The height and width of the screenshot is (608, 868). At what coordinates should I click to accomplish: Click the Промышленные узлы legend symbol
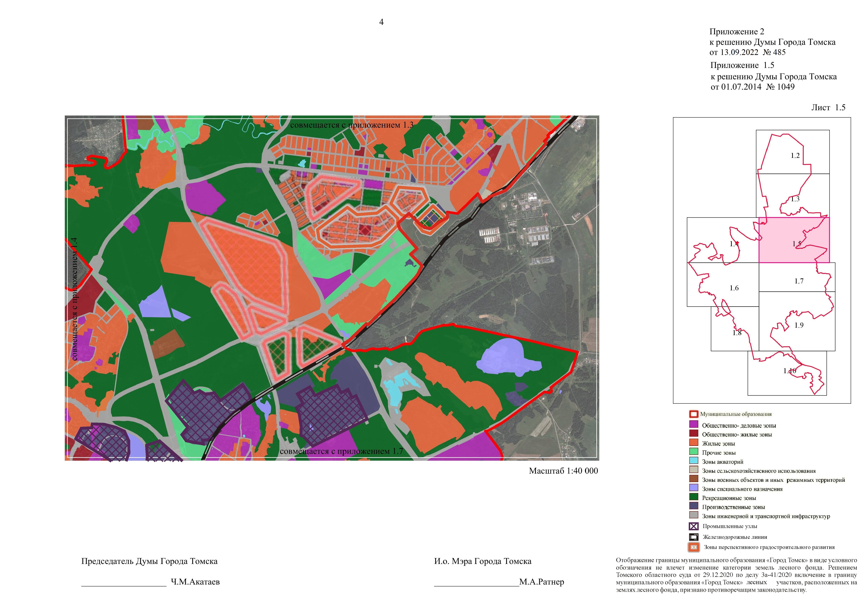point(693,526)
